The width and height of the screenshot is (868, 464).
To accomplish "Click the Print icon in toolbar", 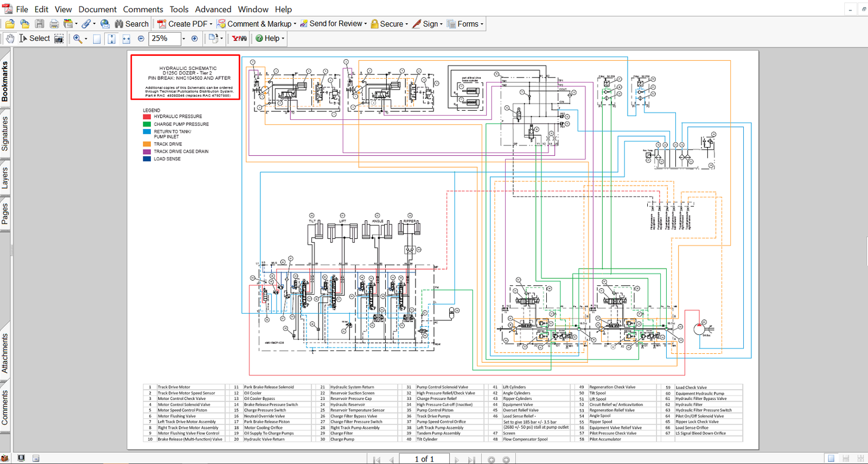I will pos(54,24).
